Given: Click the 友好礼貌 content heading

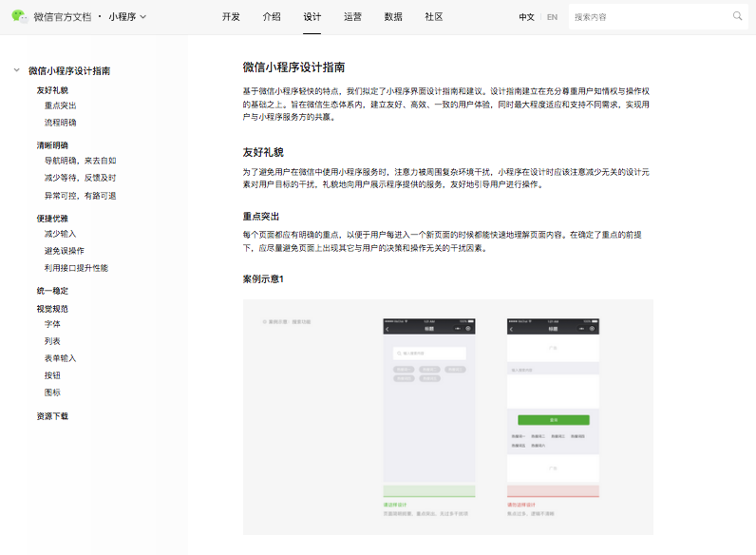Looking at the screenshot, I should 263,152.
